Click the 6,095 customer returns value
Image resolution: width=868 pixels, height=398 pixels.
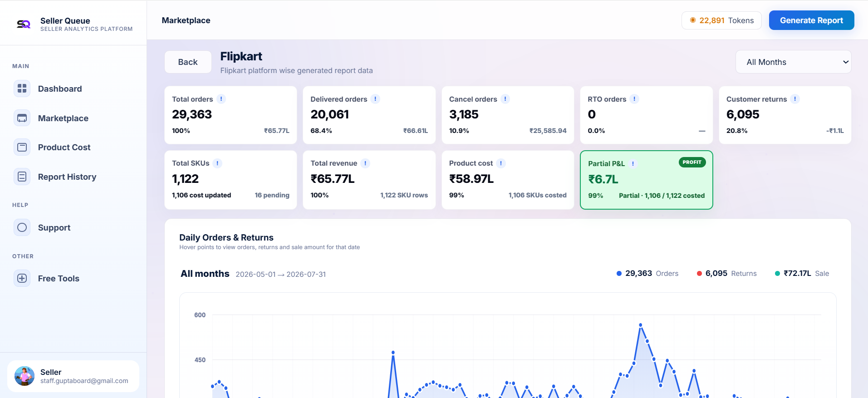click(743, 114)
